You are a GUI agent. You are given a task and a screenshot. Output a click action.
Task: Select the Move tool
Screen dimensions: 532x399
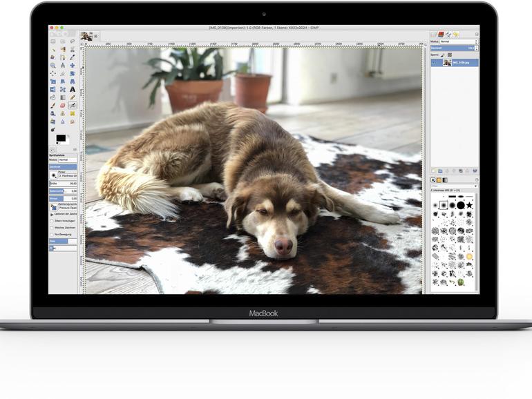click(73, 66)
